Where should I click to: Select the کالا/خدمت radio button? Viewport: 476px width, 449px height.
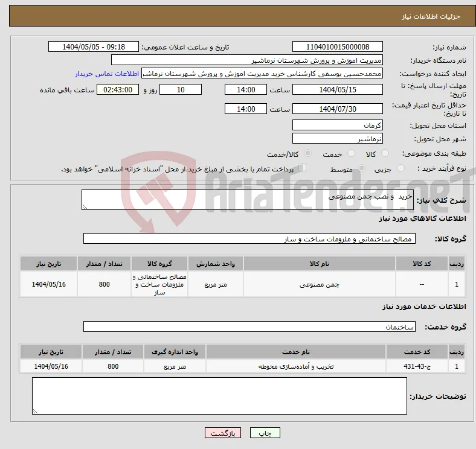(308, 153)
